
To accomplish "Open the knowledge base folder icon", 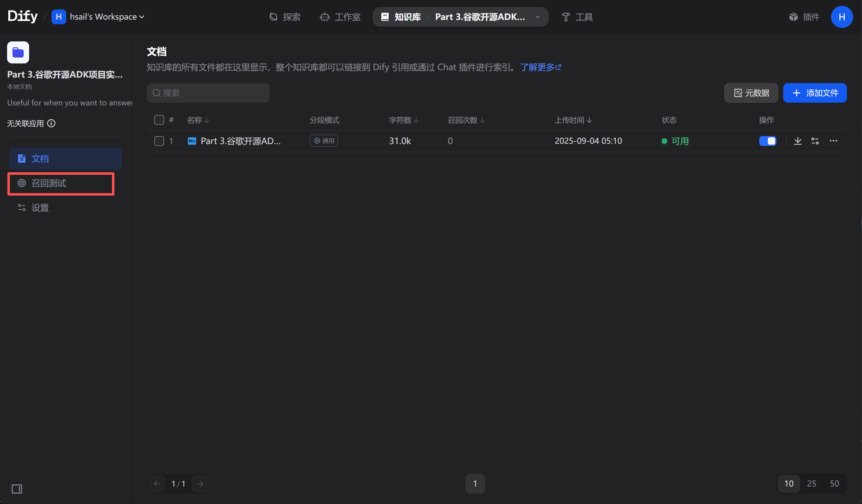I will [x=18, y=52].
